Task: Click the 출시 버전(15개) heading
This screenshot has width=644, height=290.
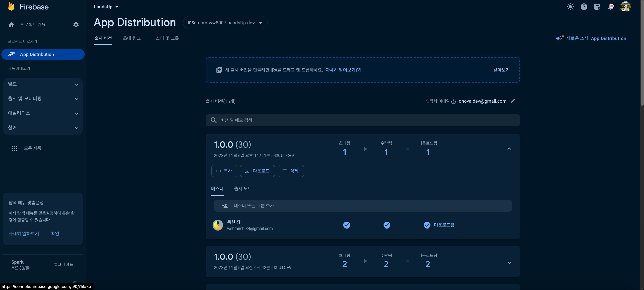Action: (221, 101)
